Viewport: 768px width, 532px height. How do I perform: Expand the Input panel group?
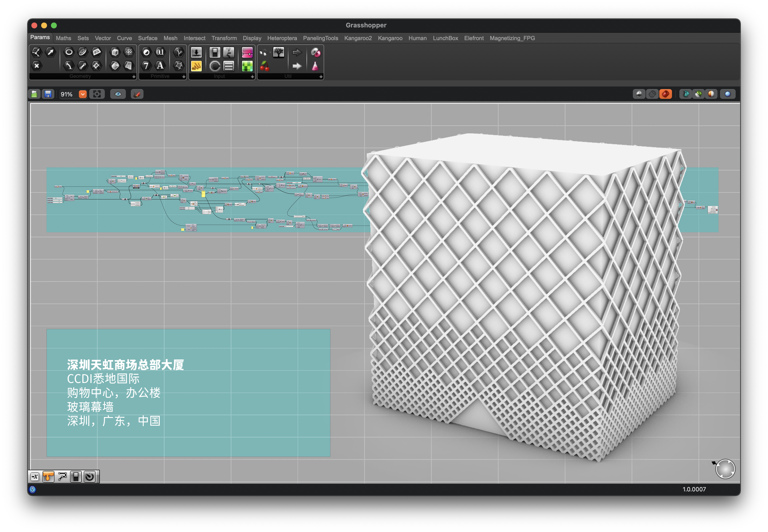(x=252, y=77)
